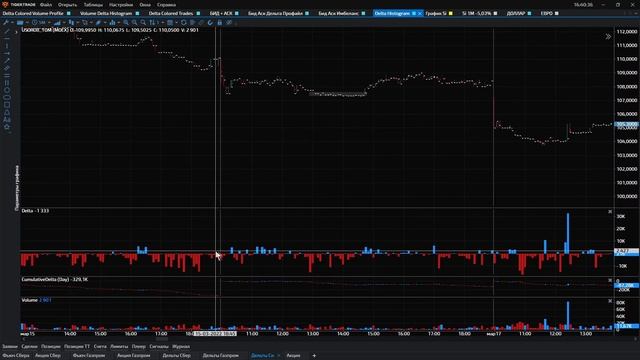Toggle the lock icon in toolbar
Screen dimensions: 640x360
pos(220,22)
